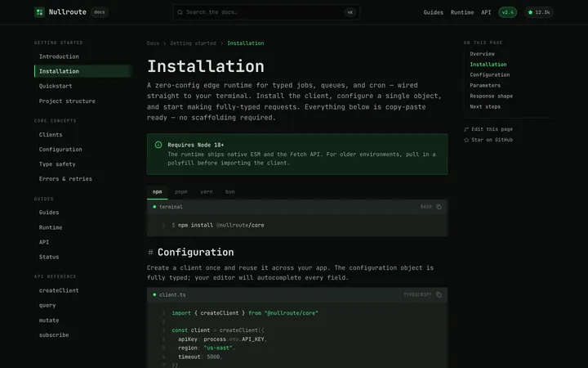Open Guides in the left sidebar
Viewport: 588px width, 368px height.
click(49, 213)
